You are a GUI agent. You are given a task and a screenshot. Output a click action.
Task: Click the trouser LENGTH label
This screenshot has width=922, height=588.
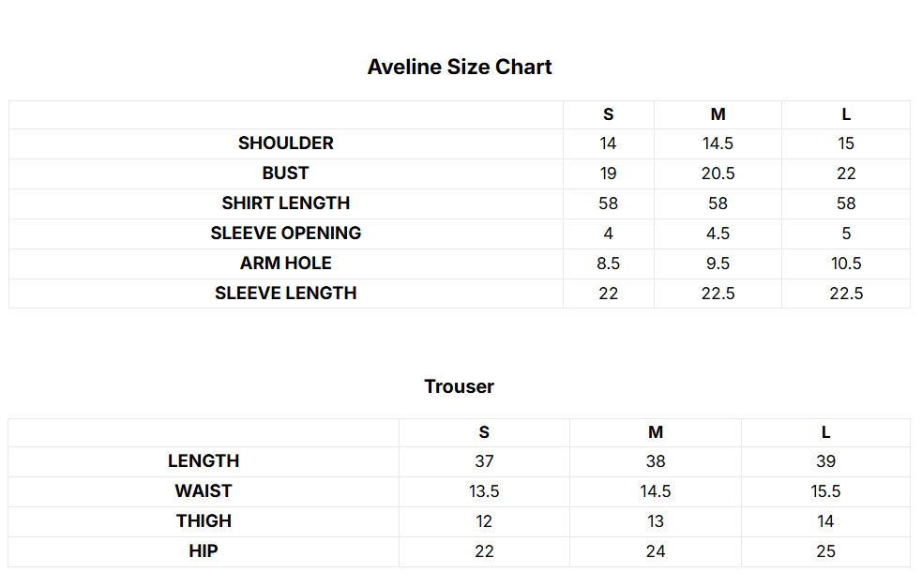coord(204,461)
